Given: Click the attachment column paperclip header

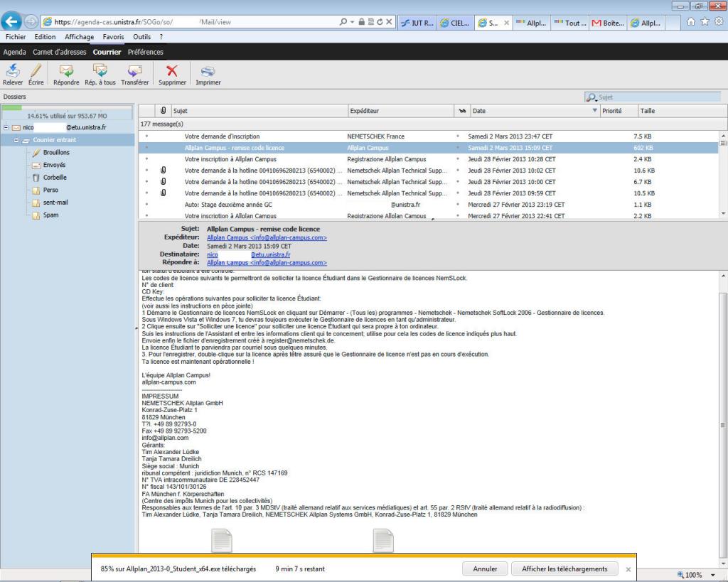Looking at the screenshot, I should (163, 110).
